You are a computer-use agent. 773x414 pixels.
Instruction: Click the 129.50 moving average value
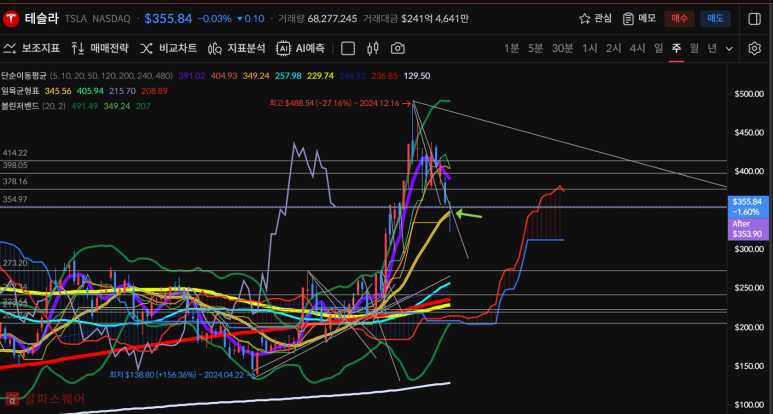click(x=417, y=76)
